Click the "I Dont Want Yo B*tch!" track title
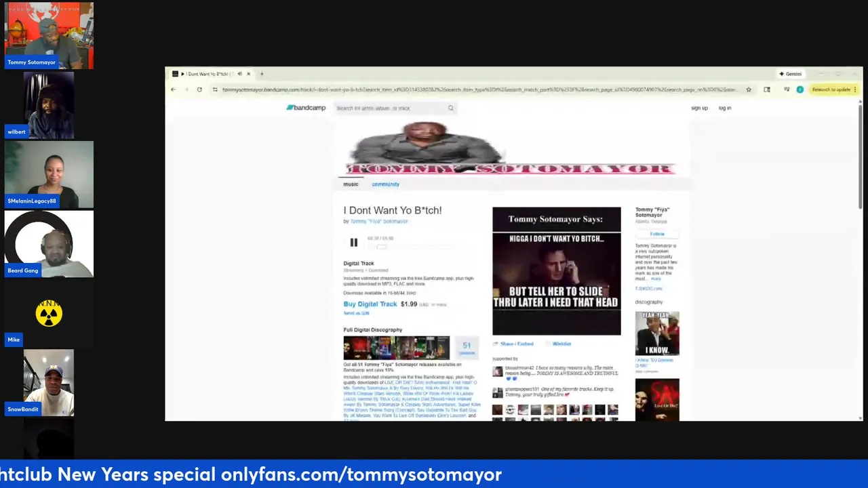Image resolution: width=868 pixels, height=488 pixels. pos(393,211)
